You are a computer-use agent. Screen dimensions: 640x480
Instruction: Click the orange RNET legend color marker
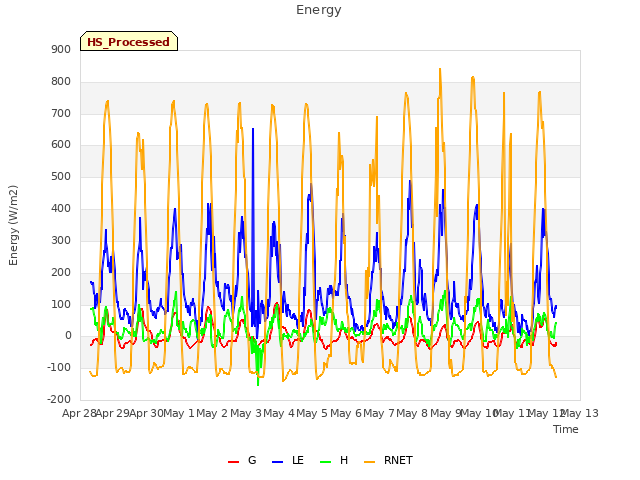coord(369,462)
